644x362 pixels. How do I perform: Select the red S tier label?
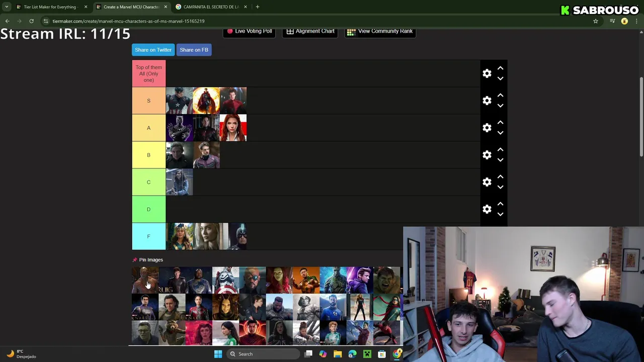[x=148, y=101]
